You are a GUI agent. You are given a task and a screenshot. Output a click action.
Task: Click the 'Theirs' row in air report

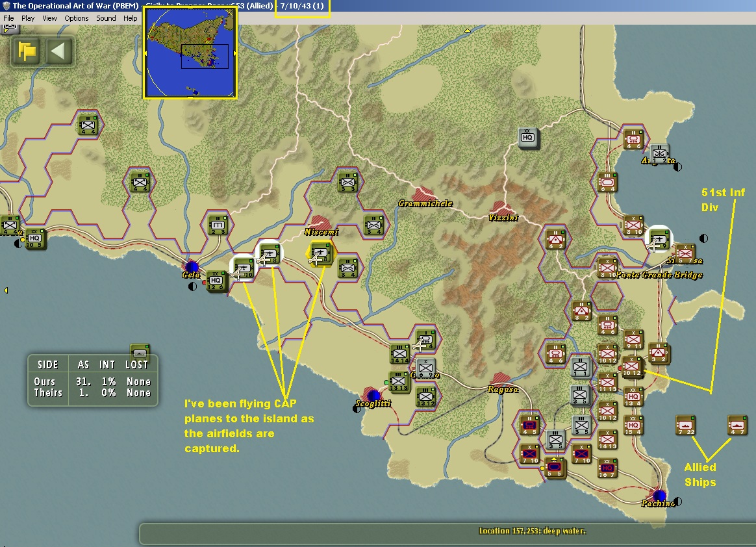(x=93, y=393)
